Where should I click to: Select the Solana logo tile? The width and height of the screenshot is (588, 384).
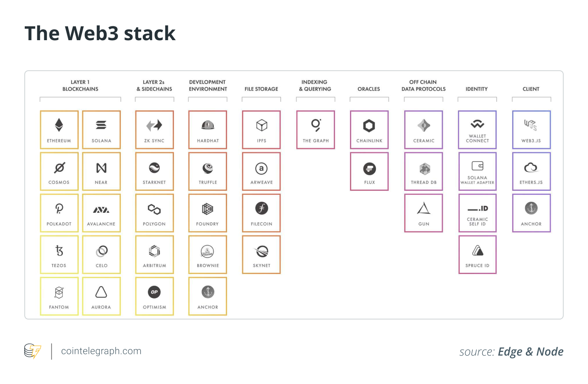pos(101,129)
